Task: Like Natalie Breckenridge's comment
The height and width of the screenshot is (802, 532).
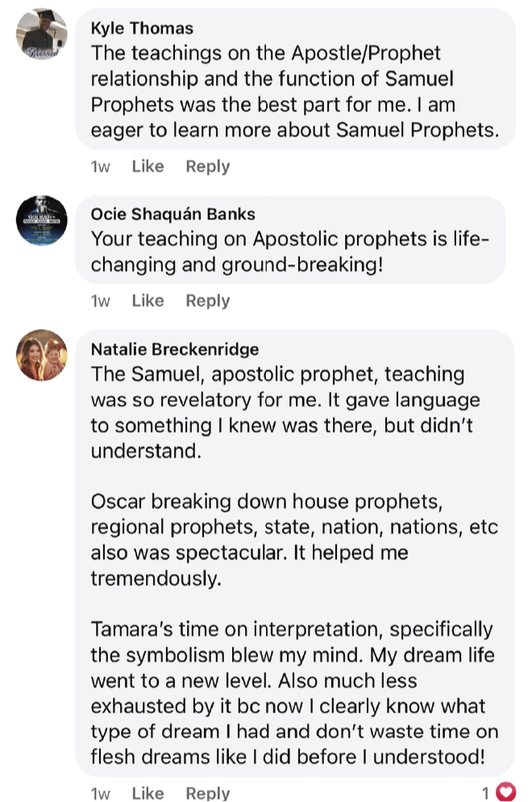Action: (148, 793)
